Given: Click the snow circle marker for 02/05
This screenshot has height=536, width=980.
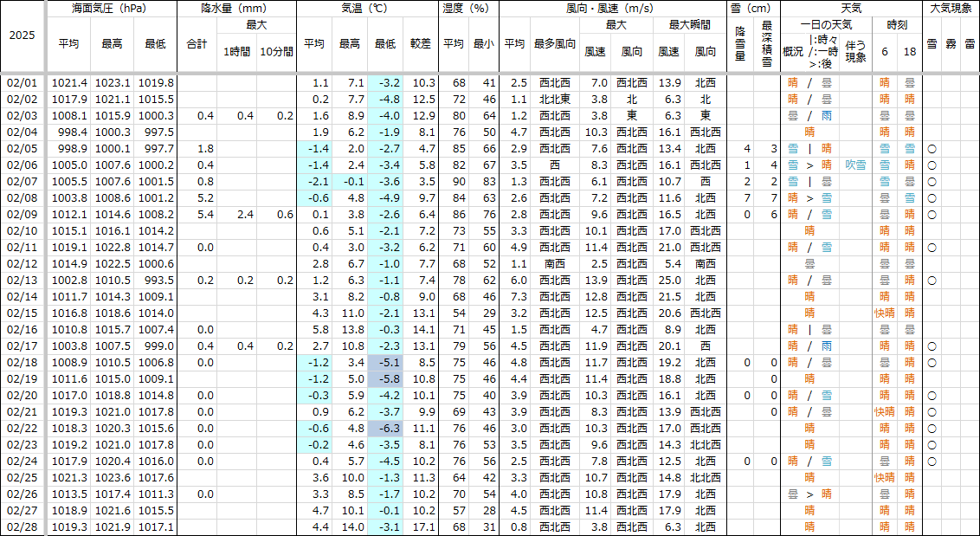Looking at the screenshot, I should point(932,149).
